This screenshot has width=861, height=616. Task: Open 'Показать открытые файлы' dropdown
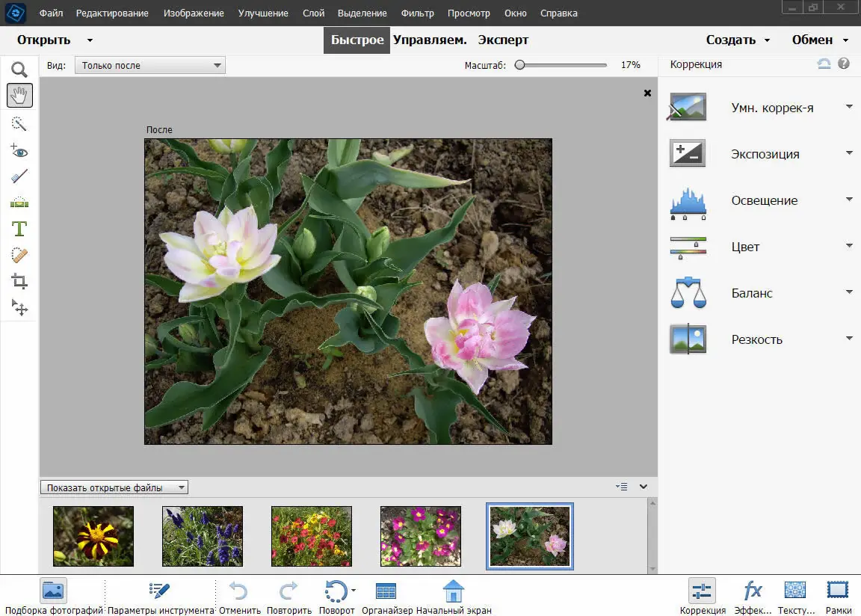click(114, 488)
